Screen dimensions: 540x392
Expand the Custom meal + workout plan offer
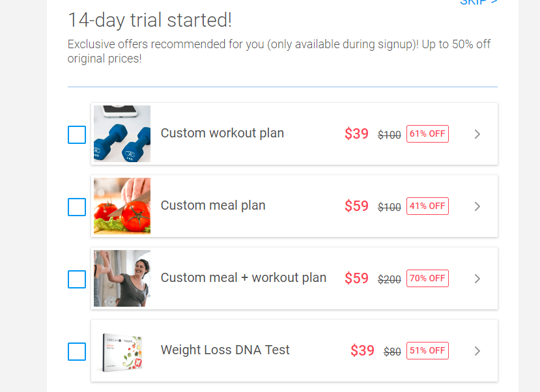(477, 278)
